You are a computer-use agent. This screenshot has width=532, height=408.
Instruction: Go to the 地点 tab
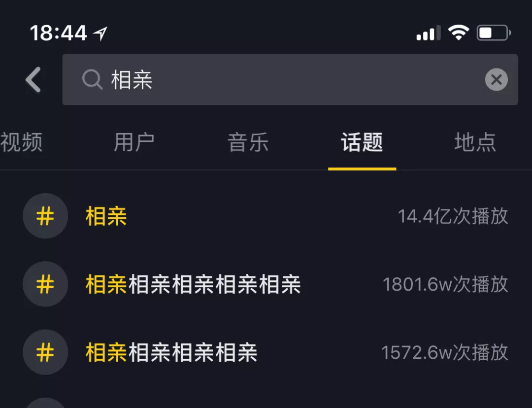(x=475, y=142)
